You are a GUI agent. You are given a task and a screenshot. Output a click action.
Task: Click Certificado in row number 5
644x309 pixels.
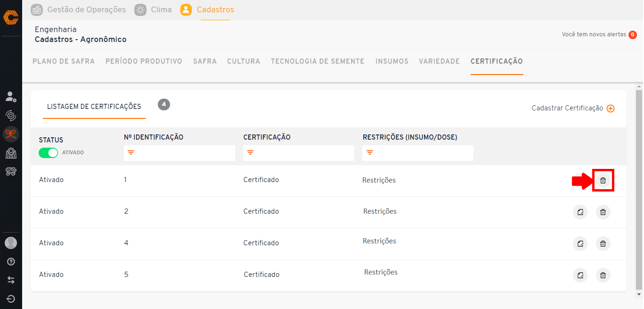[261, 275]
